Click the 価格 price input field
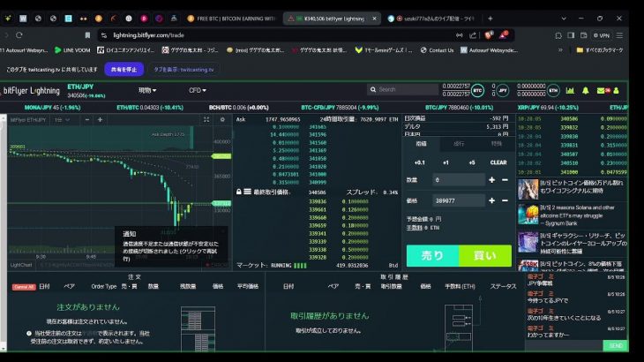 click(x=459, y=200)
